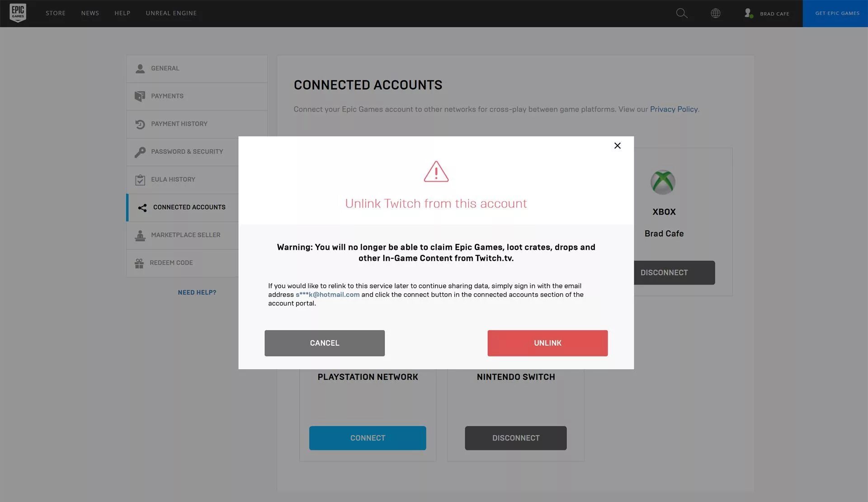This screenshot has height=502, width=868.
Task: Click the Brad Cafe name under Xbox
Action: tap(664, 234)
